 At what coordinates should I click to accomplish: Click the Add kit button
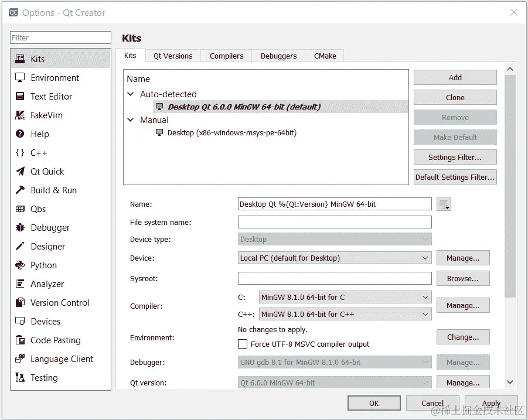click(455, 77)
